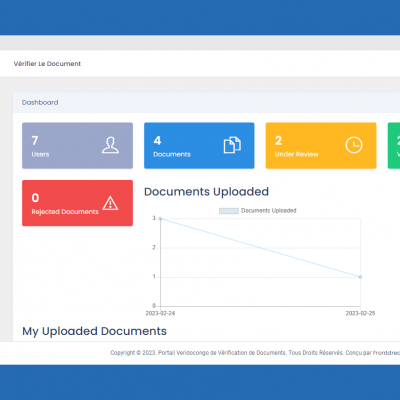Click the 4 documents count number
Image resolution: width=400 pixels, height=400 pixels.
pos(157,140)
